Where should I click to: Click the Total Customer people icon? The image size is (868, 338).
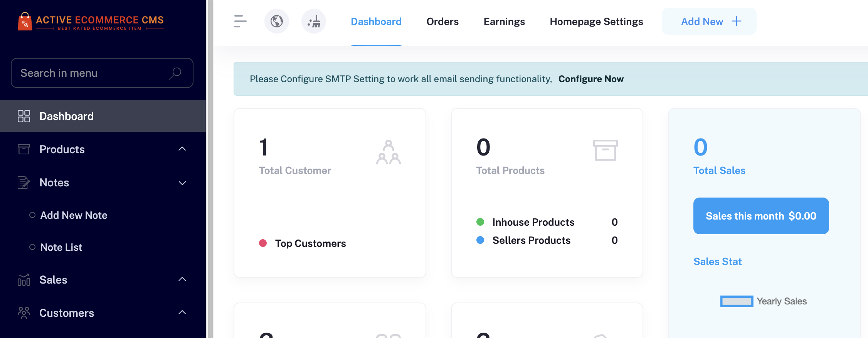[389, 152]
